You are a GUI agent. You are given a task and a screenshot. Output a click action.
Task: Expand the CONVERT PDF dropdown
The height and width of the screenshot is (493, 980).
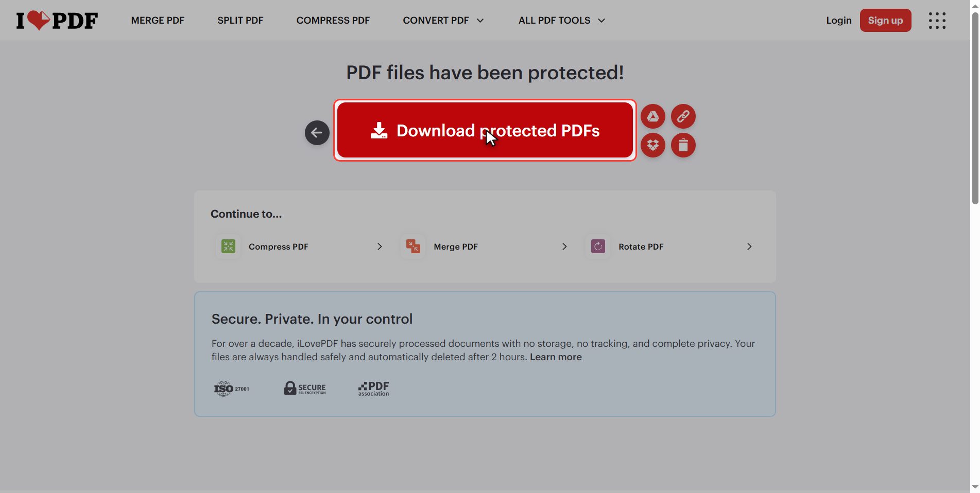tap(443, 21)
